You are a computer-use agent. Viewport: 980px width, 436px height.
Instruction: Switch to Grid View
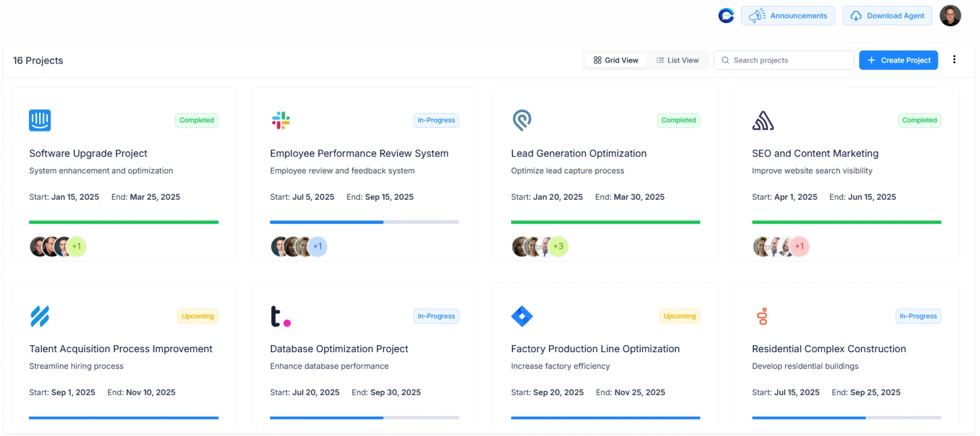616,60
